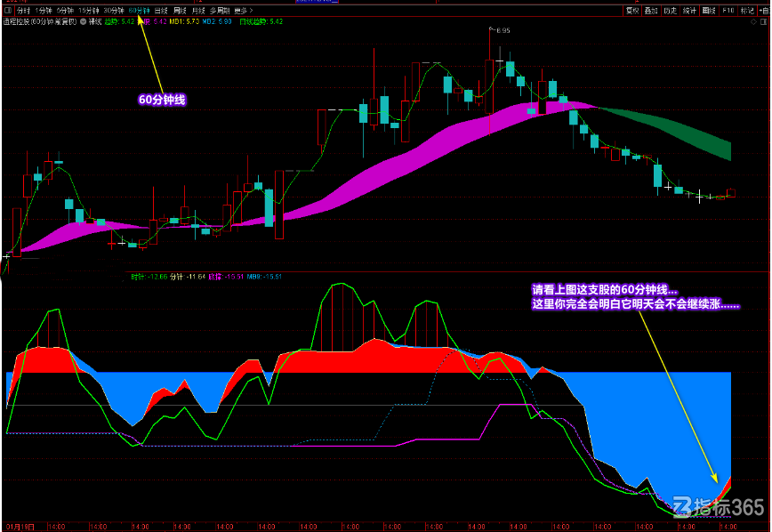Click the diamond icon below the toolbar
Viewport: 772px width, 532px height.
pos(754,21)
